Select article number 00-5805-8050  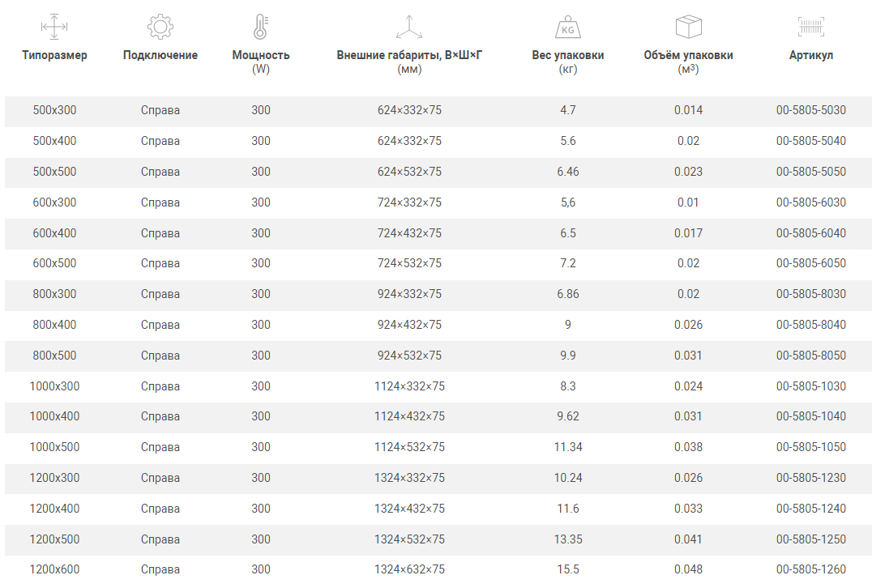coord(810,356)
